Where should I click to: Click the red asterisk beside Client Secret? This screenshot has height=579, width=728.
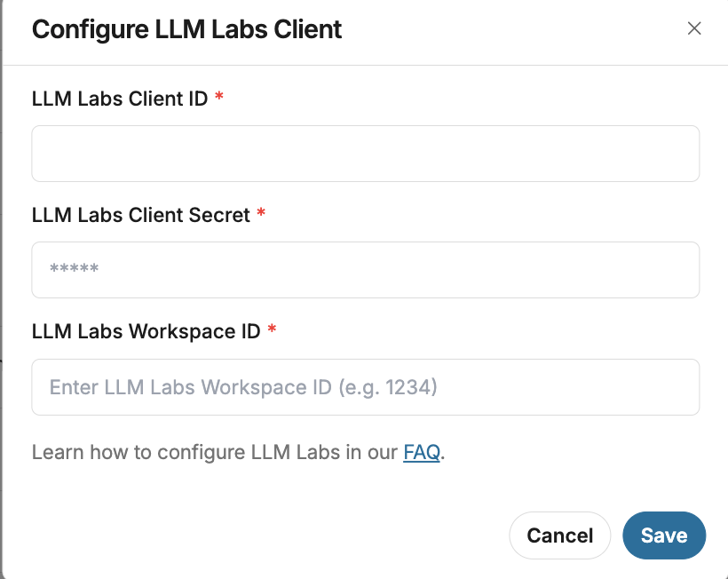tap(261, 214)
